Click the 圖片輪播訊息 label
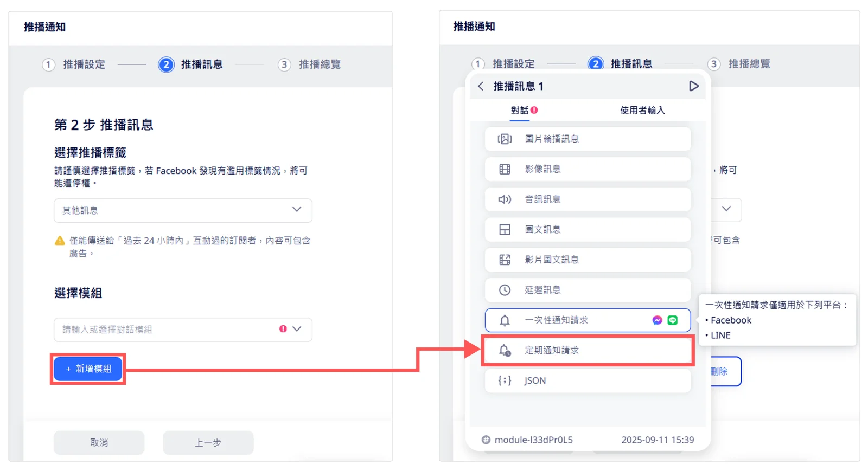Screen dimensions: 868x471 coord(552,139)
